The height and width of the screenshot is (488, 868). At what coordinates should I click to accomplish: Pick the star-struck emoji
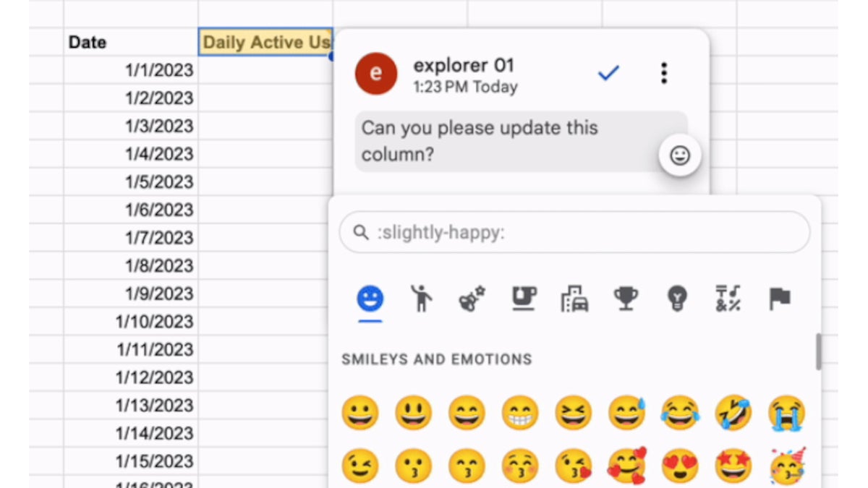[x=733, y=466]
